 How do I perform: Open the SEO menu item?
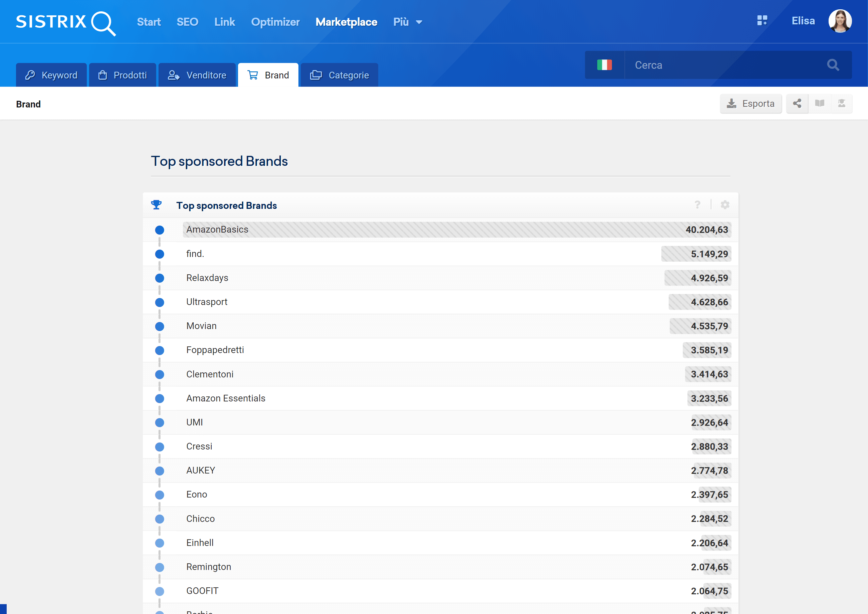187,22
